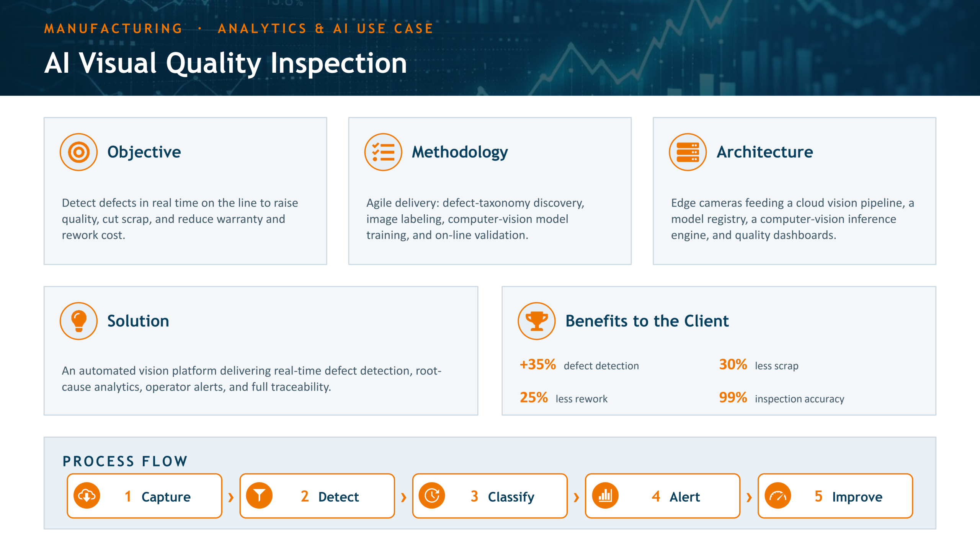Click the Classify clock icon
Viewport: 980px width, 551px height.
tap(432, 496)
